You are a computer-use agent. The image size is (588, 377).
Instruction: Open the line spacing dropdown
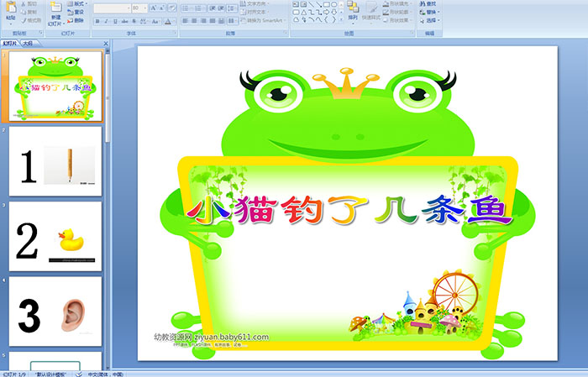click(232, 8)
